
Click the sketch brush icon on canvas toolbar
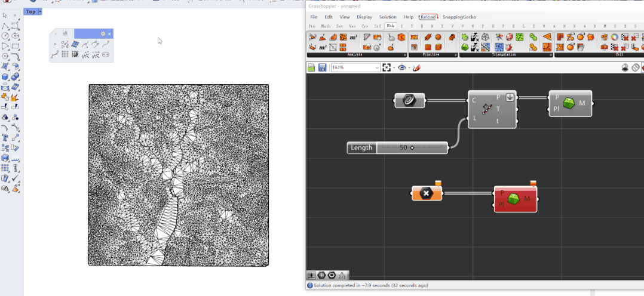[x=416, y=68]
